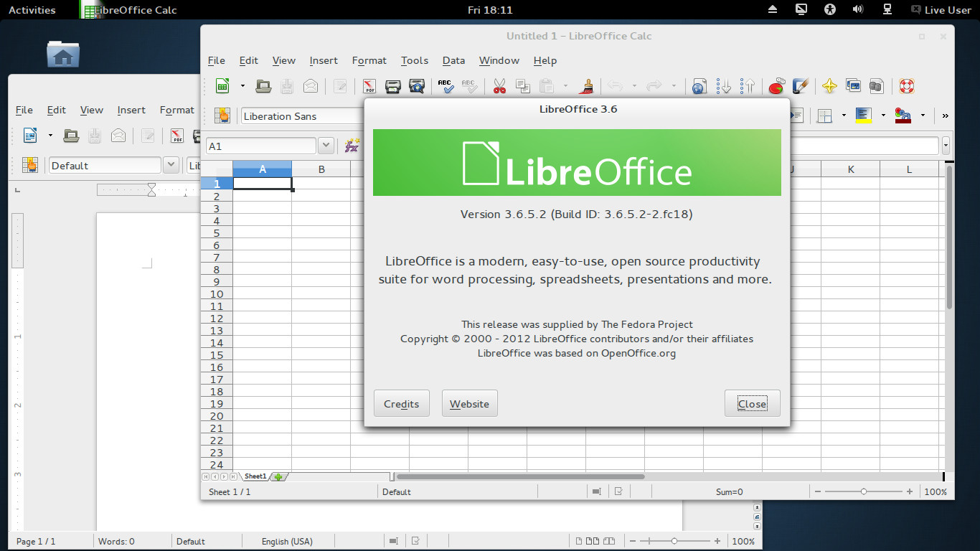Image resolution: width=980 pixels, height=551 pixels.
Task: Open the File menu in Calc
Action: (217, 60)
